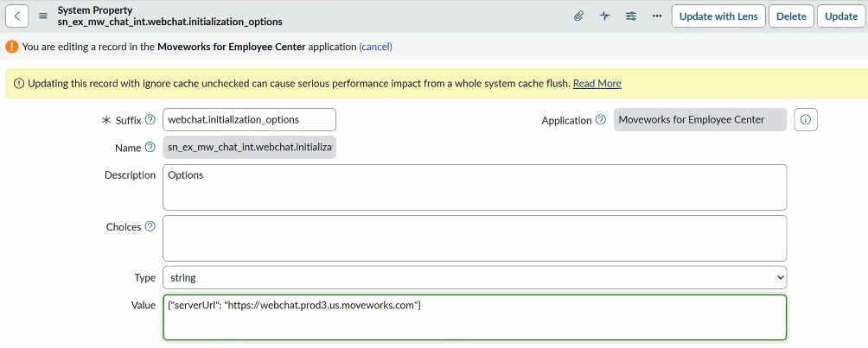The height and width of the screenshot is (348, 868).
Task: Open attachments via the paperclip icon
Action: (578, 16)
